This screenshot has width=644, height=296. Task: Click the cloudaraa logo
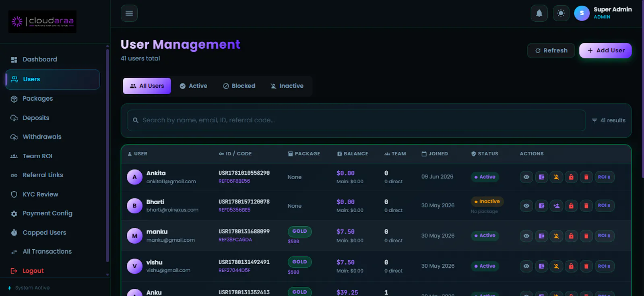click(x=42, y=21)
